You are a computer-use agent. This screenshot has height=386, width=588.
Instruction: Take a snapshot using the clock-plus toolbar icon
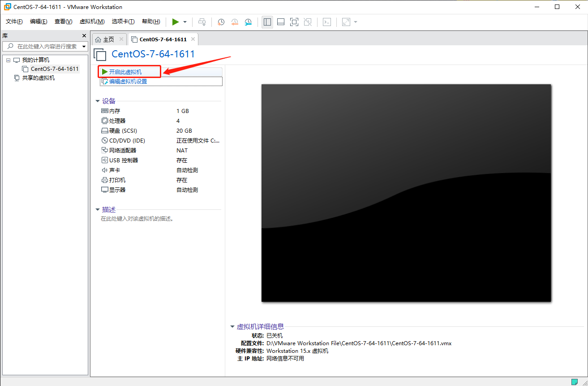pos(221,22)
